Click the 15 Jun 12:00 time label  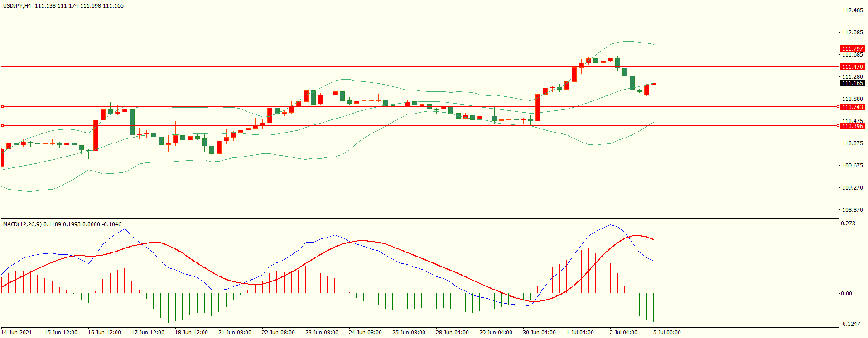61,333
